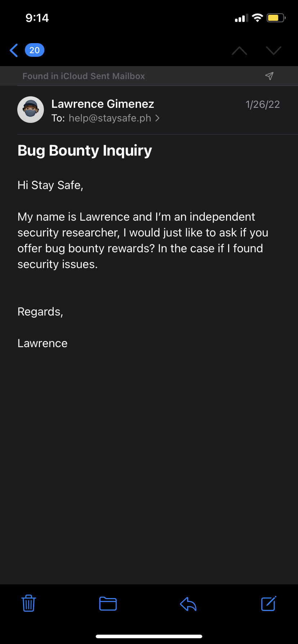Tap the email body paragraph text
The width and height of the screenshot is (298, 644).
[x=143, y=240]
